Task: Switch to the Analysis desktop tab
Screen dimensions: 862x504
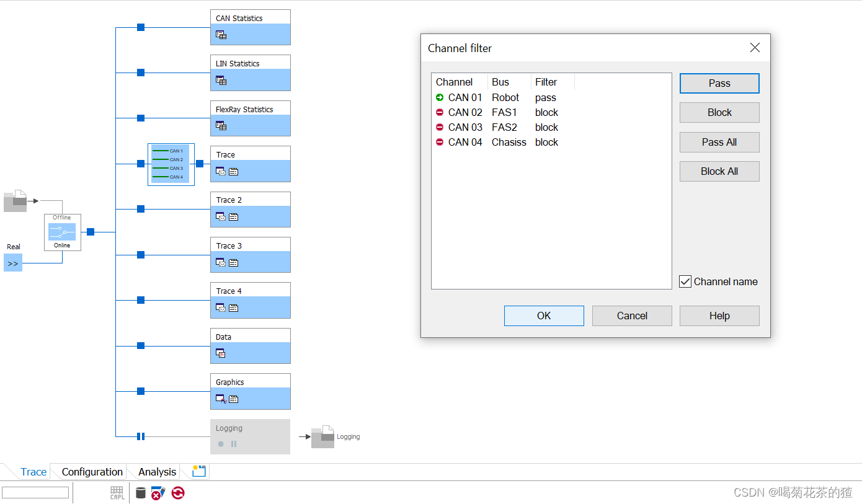Action: [158, 472]
